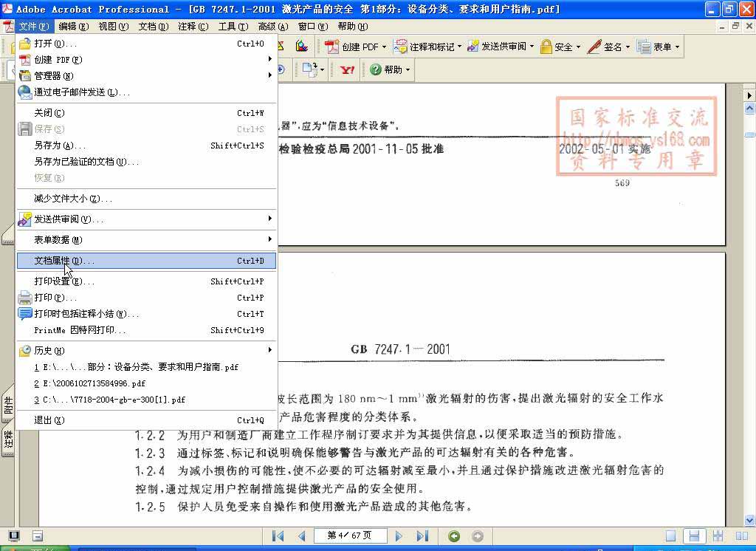The image size is (756, 551).
Task: Select 关闭 (Close) in the File menu
Action: (147, 113)
